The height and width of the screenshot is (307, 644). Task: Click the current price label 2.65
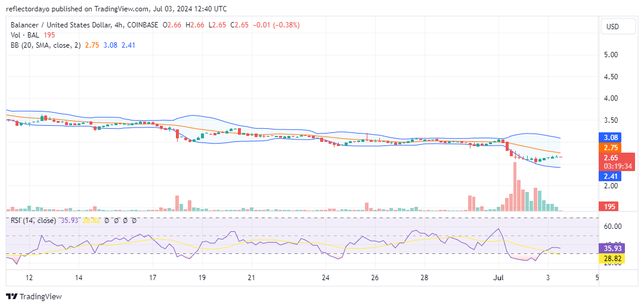point(611,157)
